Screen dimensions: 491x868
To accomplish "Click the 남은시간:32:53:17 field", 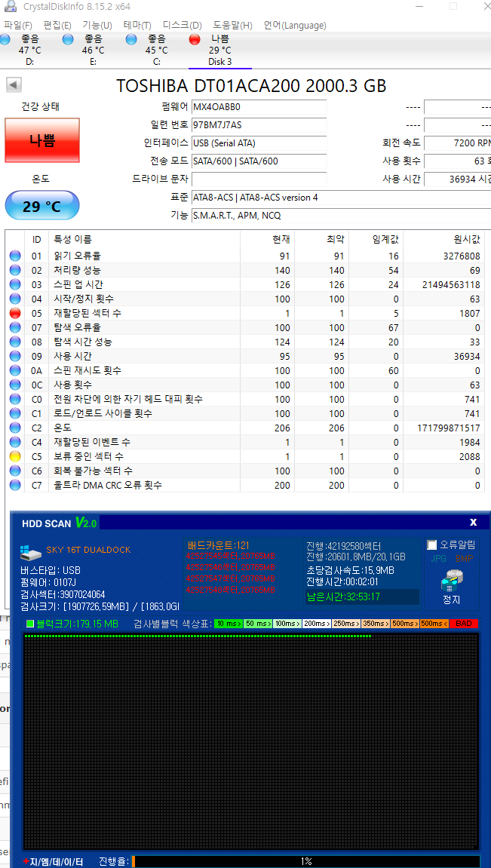I will [x=363, y=597].
